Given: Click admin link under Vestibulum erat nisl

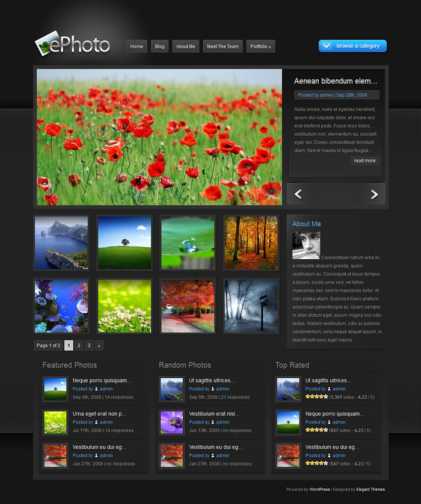Looking at the screenshot, I should pyautogui.click(x=223, y=422).
